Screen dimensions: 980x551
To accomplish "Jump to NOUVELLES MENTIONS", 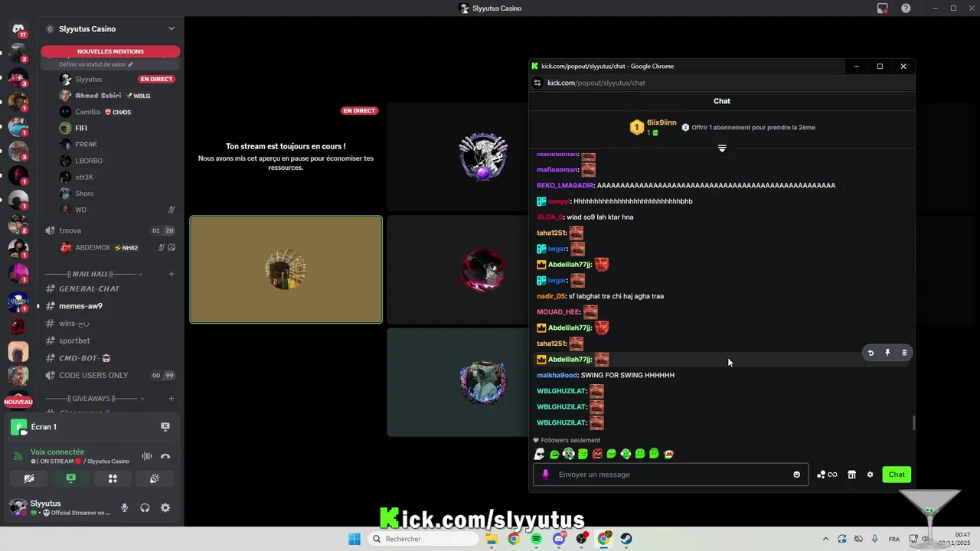I will click(110, 51).
